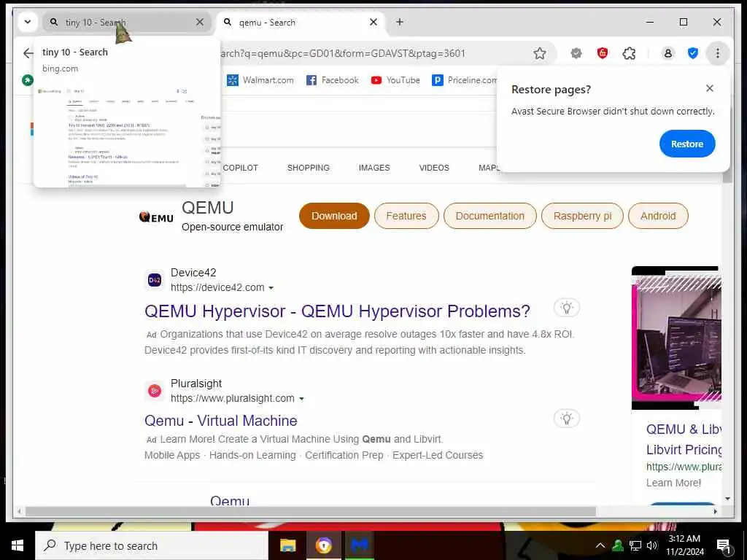Dismiss the Restore pages popup
This screenshot has width=747, height=560.
709,88
